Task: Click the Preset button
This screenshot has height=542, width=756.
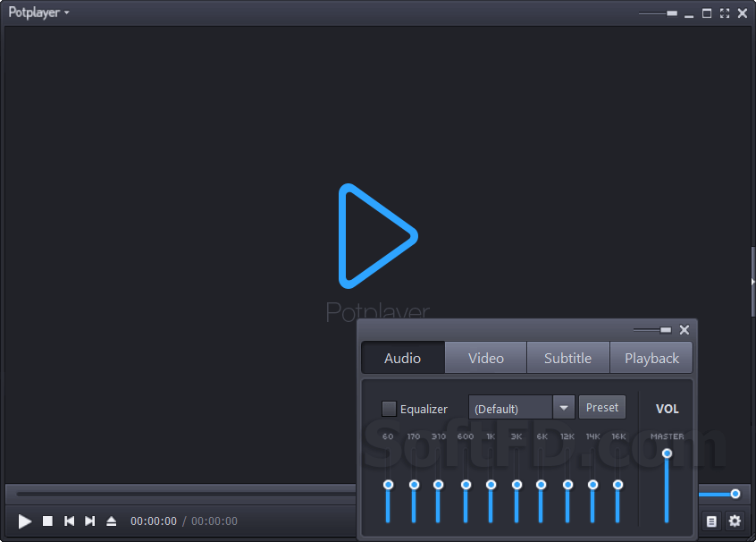Action: tap(602, 407)
